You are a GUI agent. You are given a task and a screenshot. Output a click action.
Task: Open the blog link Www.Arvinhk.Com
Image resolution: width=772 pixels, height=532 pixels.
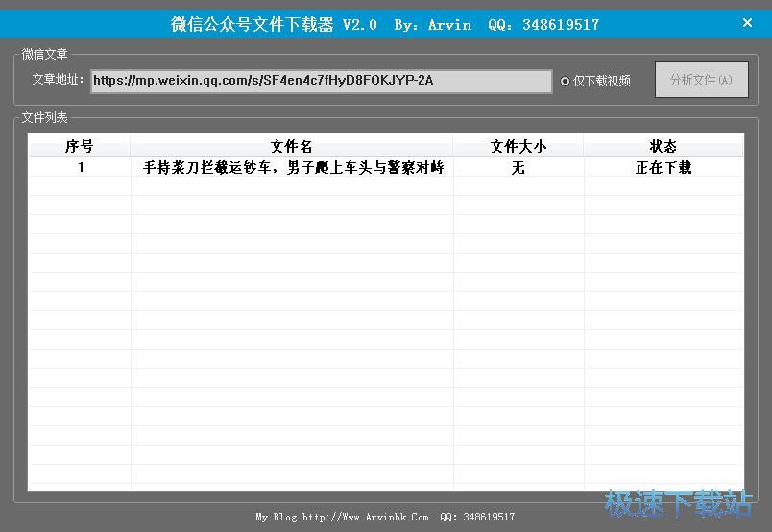[365, 517]
